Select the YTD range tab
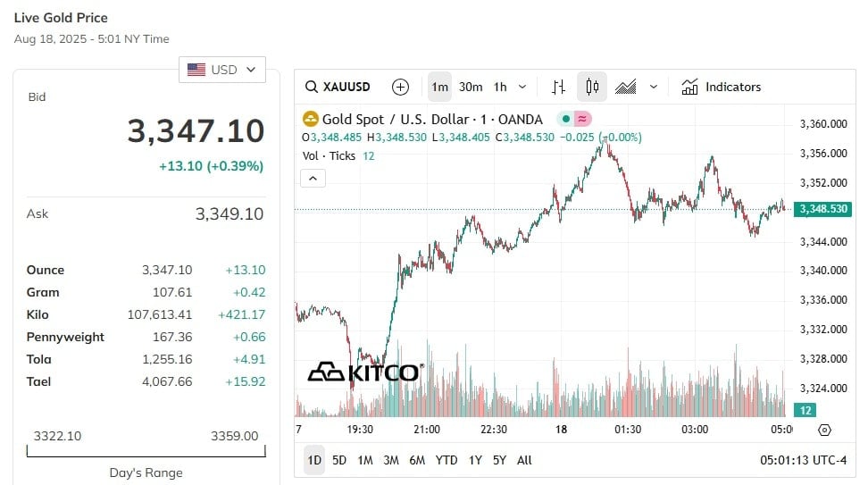The image size is (868, 485). [447, 460]
